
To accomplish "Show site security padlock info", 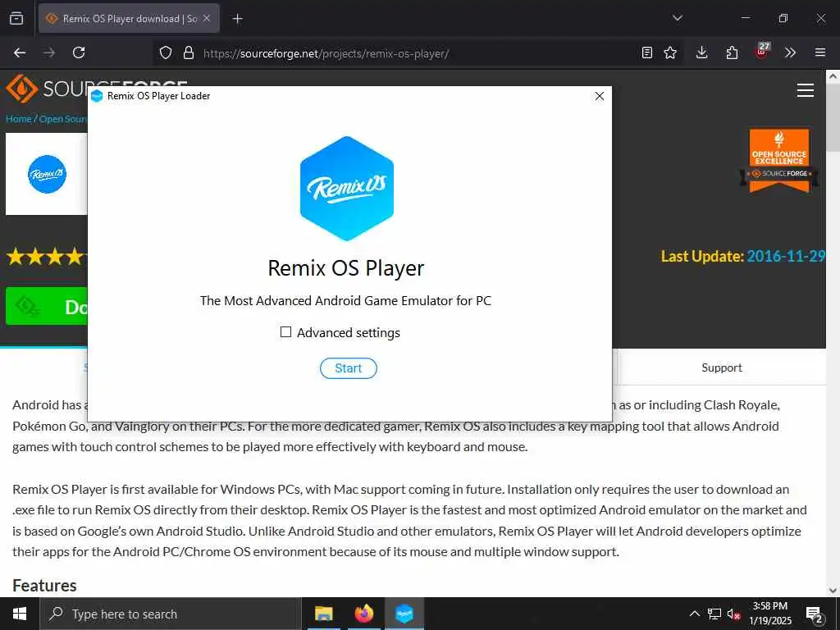I will click(188, 52).
